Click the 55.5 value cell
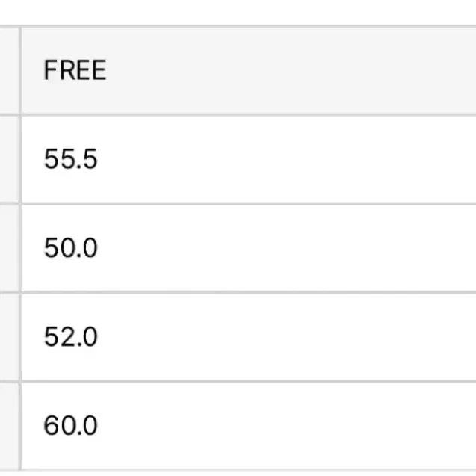Viewport: 476px width, 476px height. [249, 159]
